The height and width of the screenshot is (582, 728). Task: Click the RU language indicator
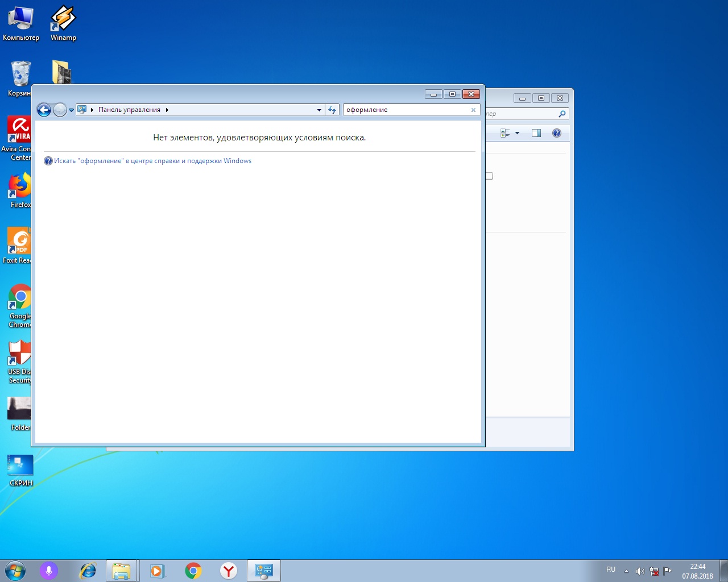pos(611,569)
